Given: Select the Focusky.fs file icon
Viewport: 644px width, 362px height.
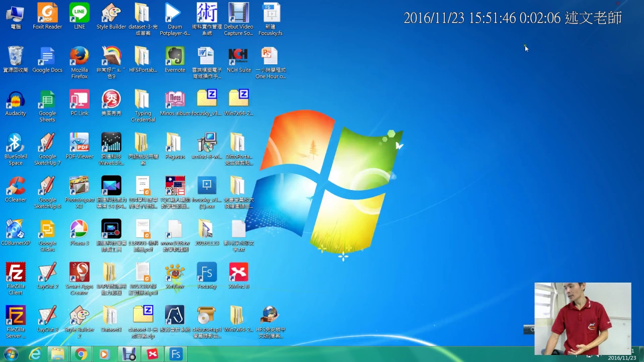Looking at the screenshot, I should click(270, 19).
